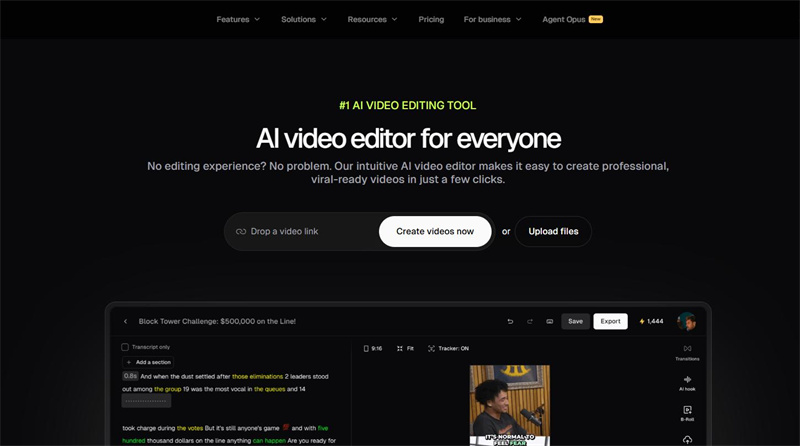The width and height of the screenshot is (800, 446).
Task: Click the keyboard shortcuts icon near Save
Action: 550,321
